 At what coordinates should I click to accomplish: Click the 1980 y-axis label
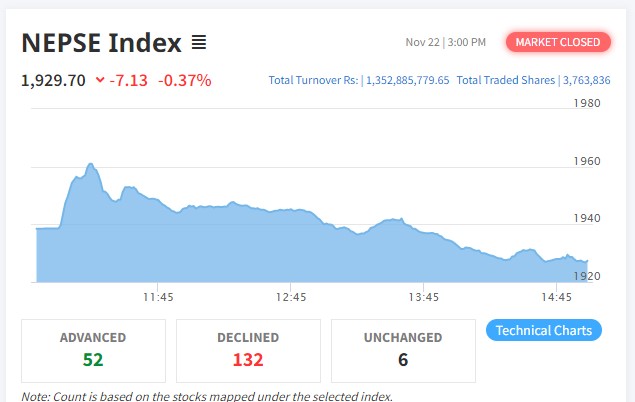586,103
